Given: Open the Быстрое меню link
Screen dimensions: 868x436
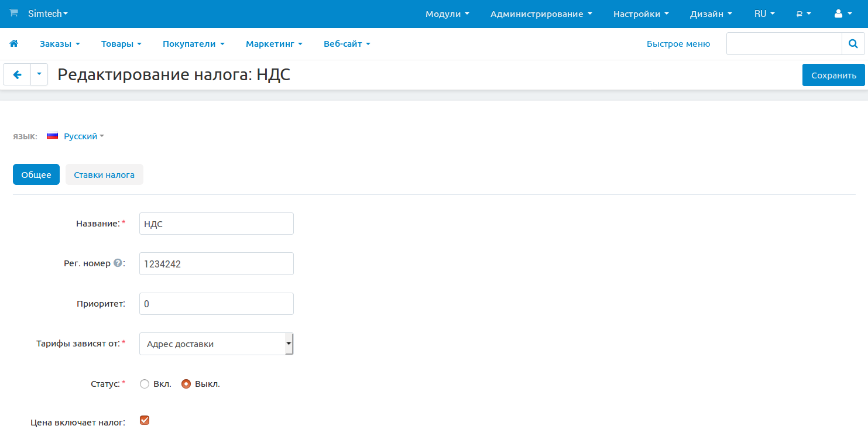Looking at the screenshot, I should pyautogui.click(x=678, y=44).
